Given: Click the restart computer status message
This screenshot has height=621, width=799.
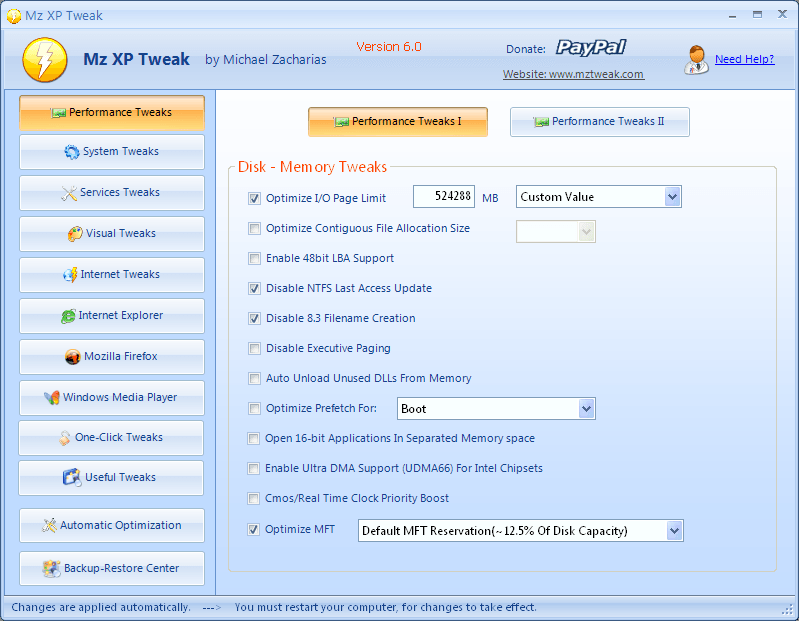Looking at the screenshot, I should coord(385,607).
